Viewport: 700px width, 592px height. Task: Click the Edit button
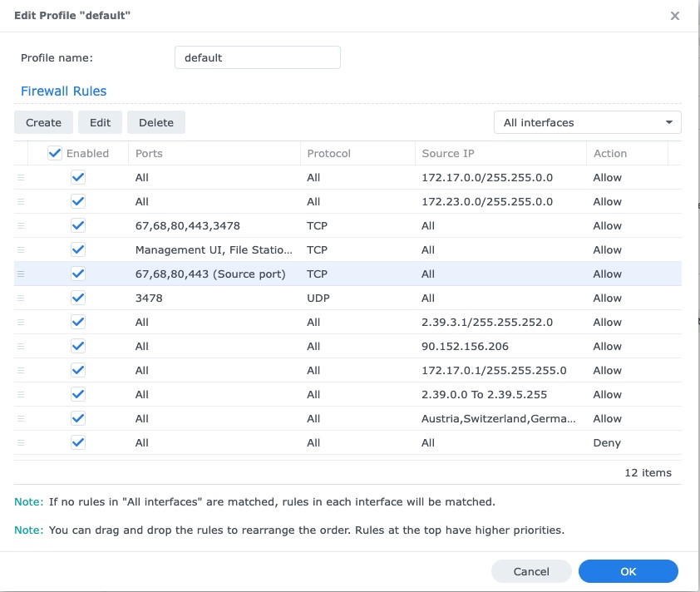click(x=100, y=122)
